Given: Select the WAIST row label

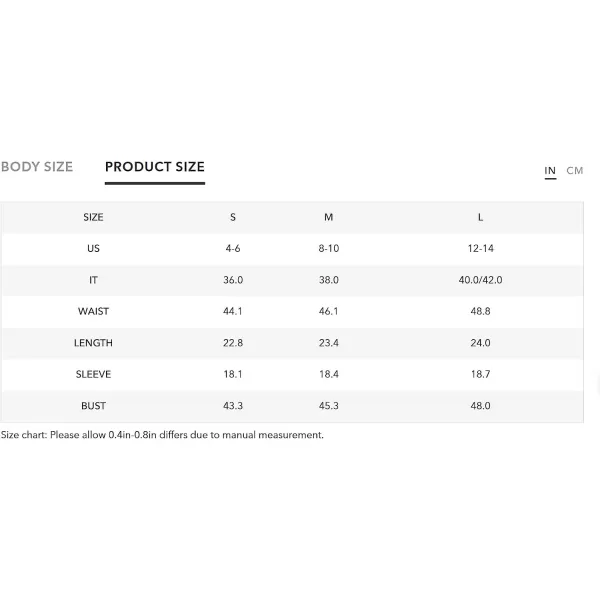Looking at the screenshot, I should 93,311.
